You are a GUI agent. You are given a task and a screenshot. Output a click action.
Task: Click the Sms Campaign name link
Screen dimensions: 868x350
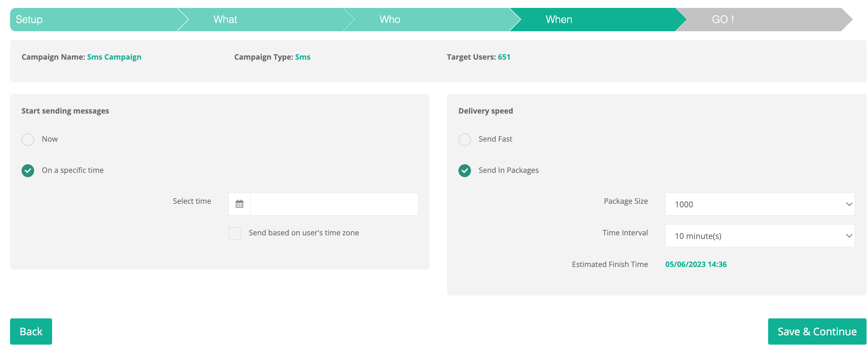[x=114, y=57]
